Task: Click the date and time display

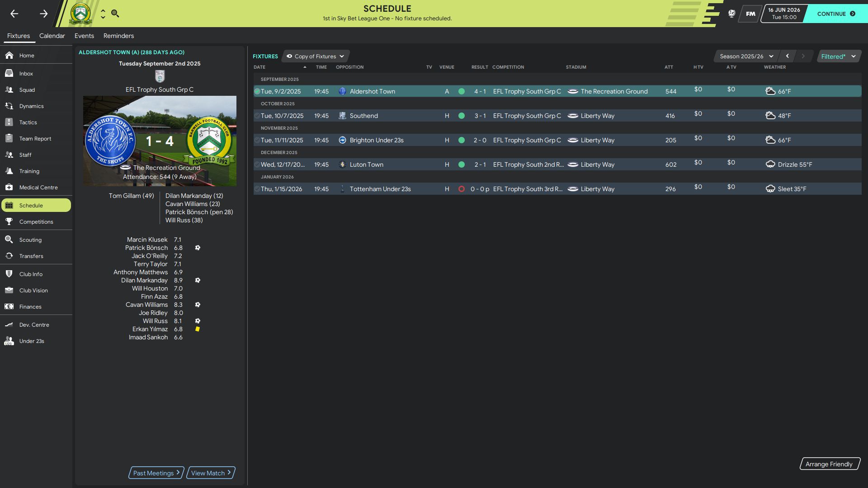Action: coord(784,14)
